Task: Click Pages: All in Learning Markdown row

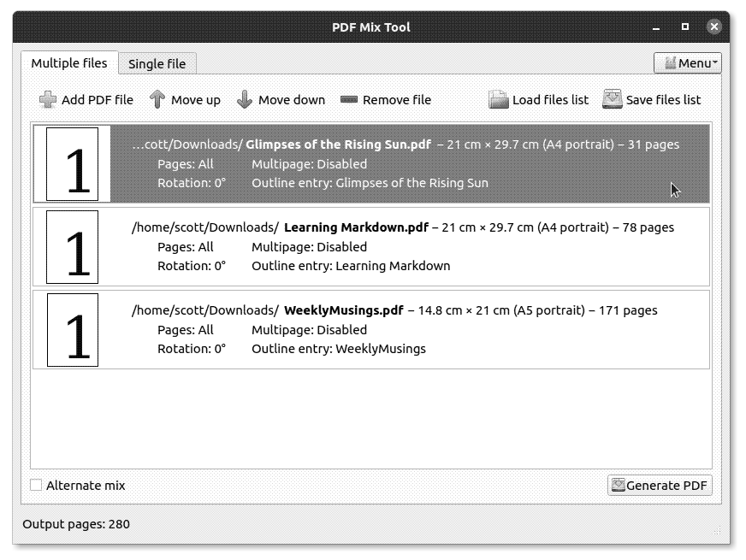Action: (x=186, y=247)
